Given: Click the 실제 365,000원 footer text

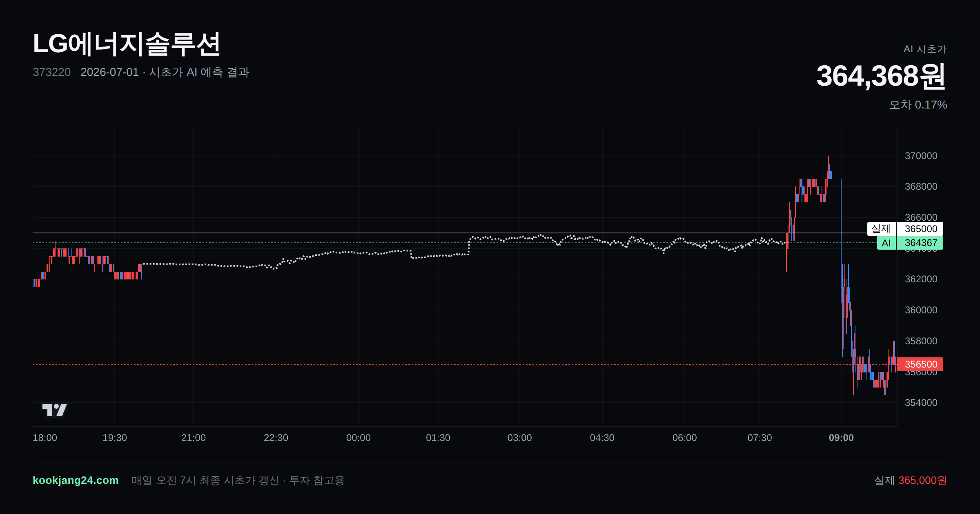Looking at the screenshot, I should [911, 480].
